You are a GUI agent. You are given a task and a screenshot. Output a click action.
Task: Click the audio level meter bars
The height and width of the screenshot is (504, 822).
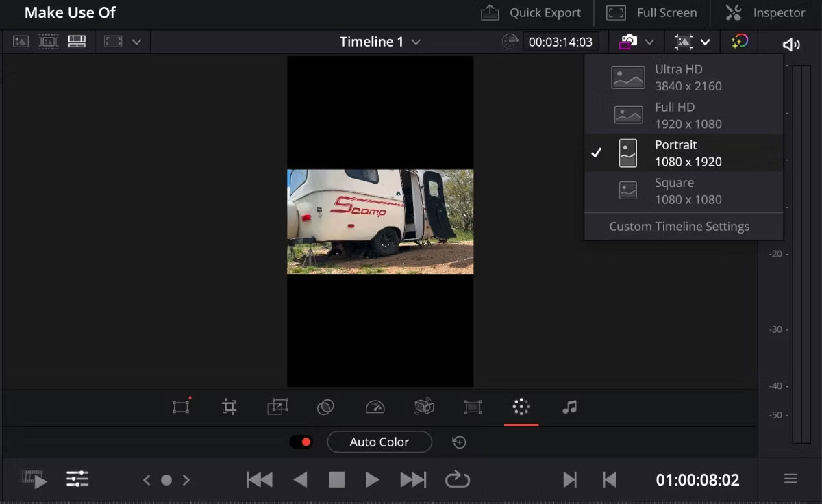[801, 254]
